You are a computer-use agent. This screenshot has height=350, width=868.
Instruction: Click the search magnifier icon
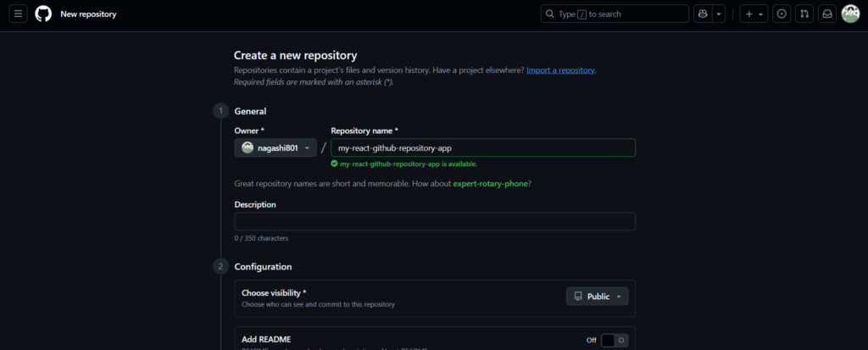(550, 14)
